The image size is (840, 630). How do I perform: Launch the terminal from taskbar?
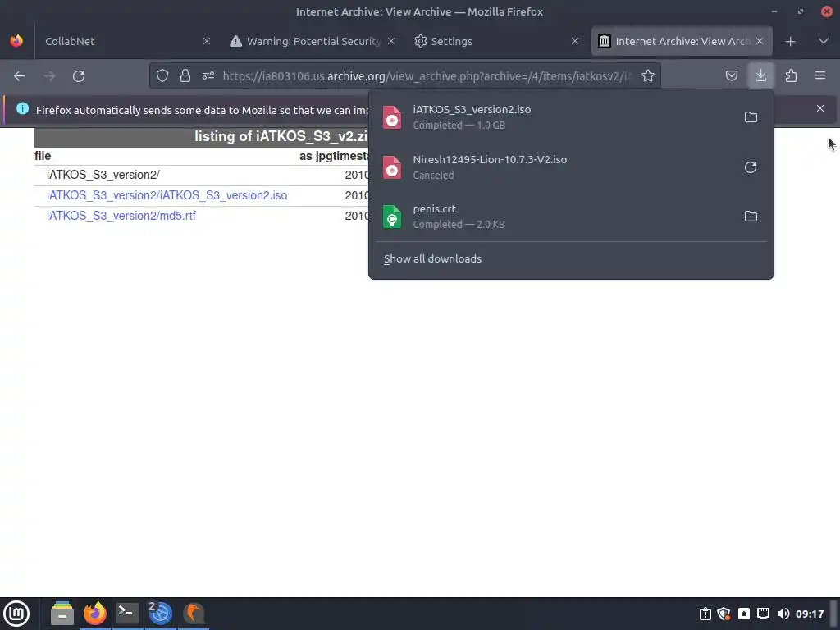click(127, 614)
